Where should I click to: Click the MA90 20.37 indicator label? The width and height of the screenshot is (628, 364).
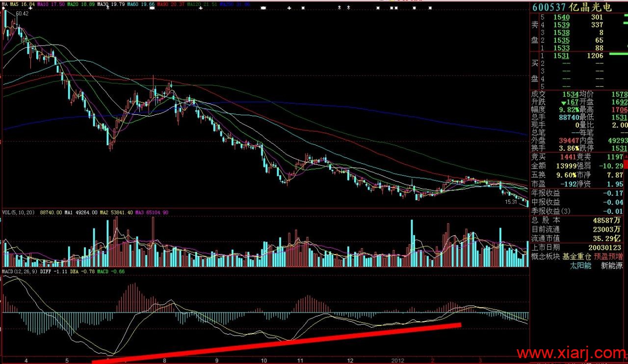click(x=171, y=4)
